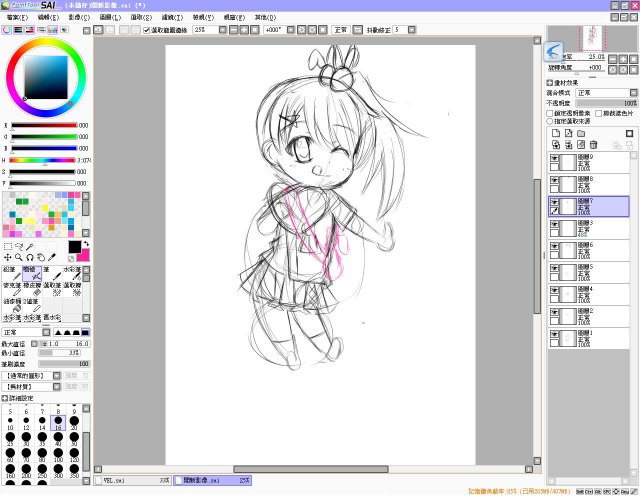Click the undo arrow in toolbar
This screenshot has height=496, width=640.
(x=98, y=30)
